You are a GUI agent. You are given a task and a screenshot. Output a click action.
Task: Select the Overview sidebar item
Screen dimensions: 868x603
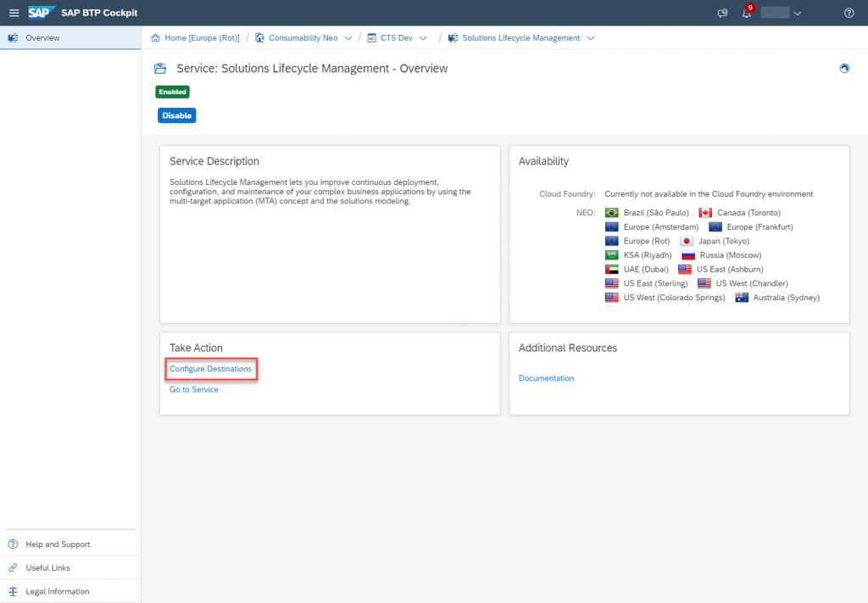[x=70, y=37]
